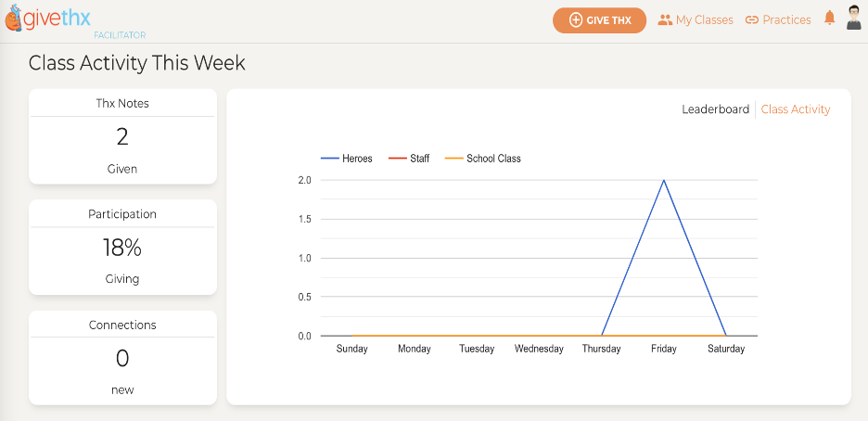Open the user profile avatar
Image resolution: width=868 pixels, height=421 pixels.
click(854, 19)
